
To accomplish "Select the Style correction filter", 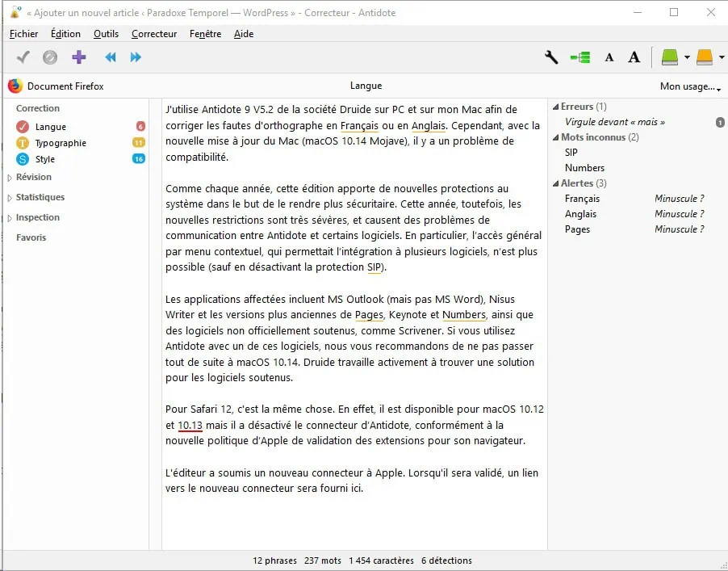I will click(45, 159).
